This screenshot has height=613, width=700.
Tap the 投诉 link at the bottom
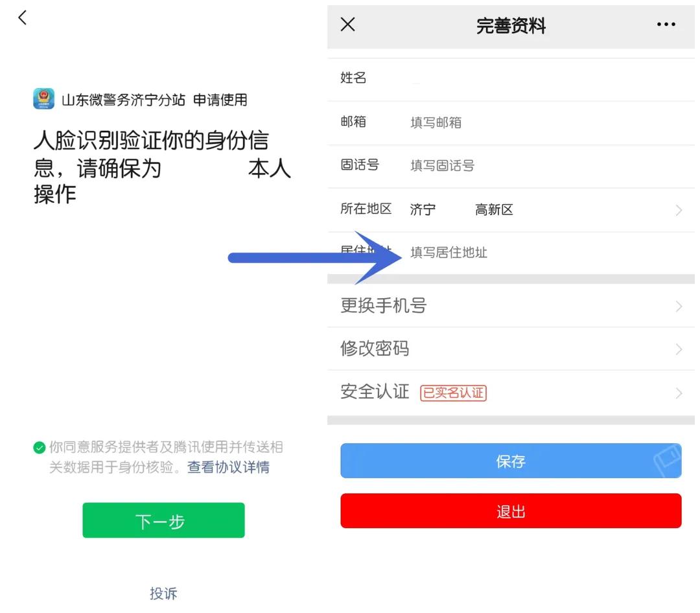[x=163, y=594]
